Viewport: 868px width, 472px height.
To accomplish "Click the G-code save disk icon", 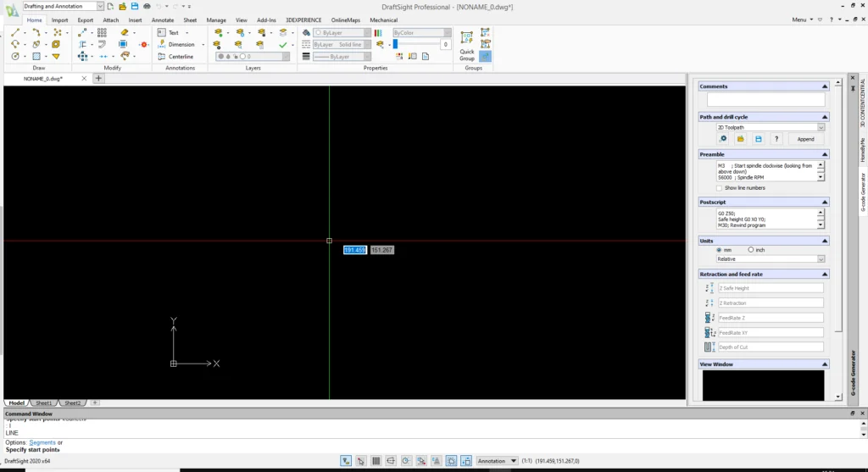I will click(758, 138).
